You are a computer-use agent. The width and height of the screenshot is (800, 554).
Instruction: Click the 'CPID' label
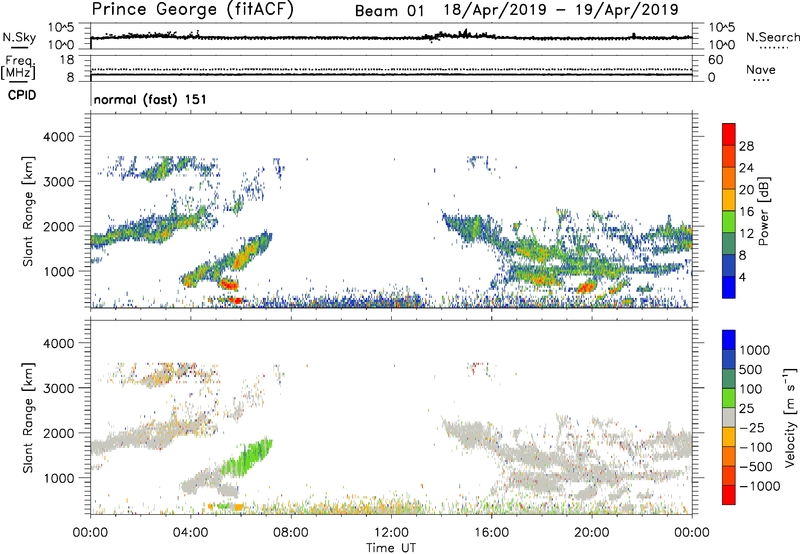22,95
